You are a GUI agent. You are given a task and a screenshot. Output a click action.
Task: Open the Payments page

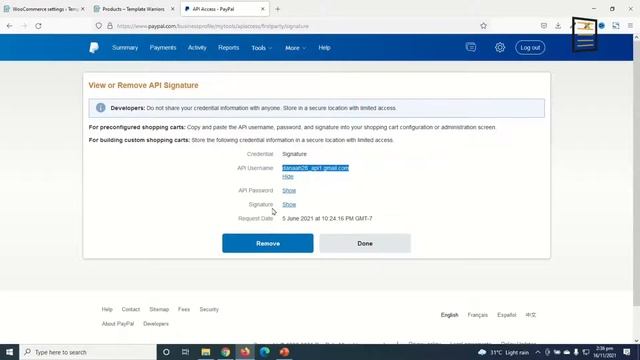[162, 48]
